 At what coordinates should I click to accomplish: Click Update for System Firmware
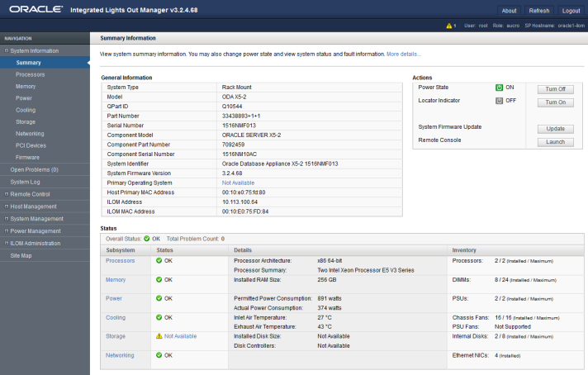click(x=555, y=129)
